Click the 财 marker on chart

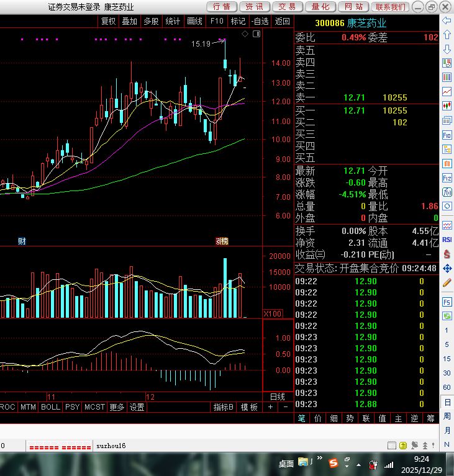pos(22,241)
